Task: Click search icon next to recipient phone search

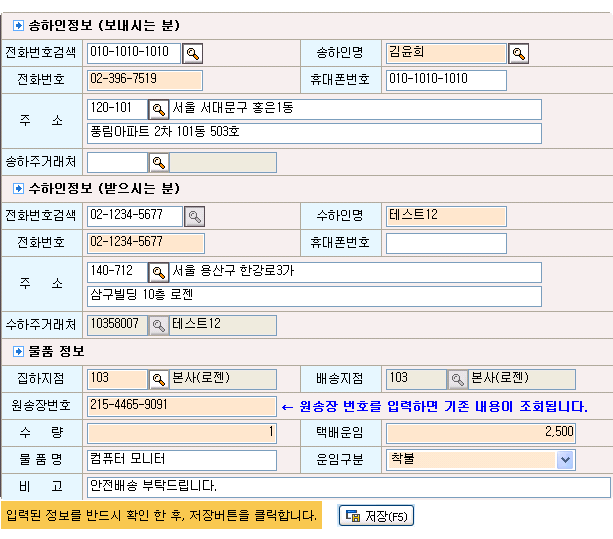Action: 194,216
